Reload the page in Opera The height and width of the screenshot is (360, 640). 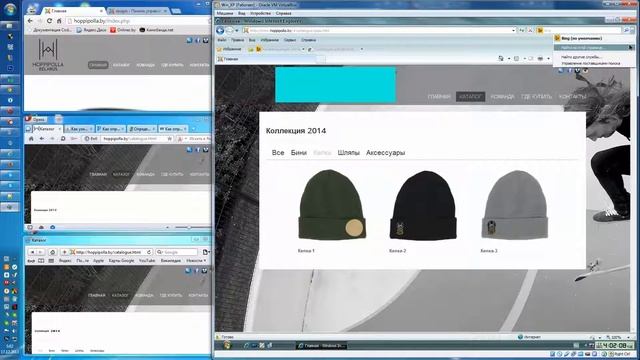pyautogui.click(x=63, y=139)
